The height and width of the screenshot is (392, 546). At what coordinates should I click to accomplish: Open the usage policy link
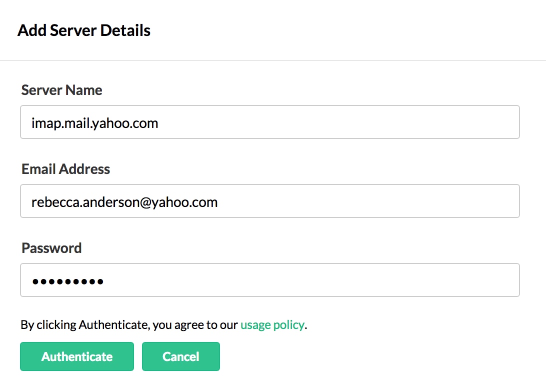pyautogui.click(x=272, y=325)
